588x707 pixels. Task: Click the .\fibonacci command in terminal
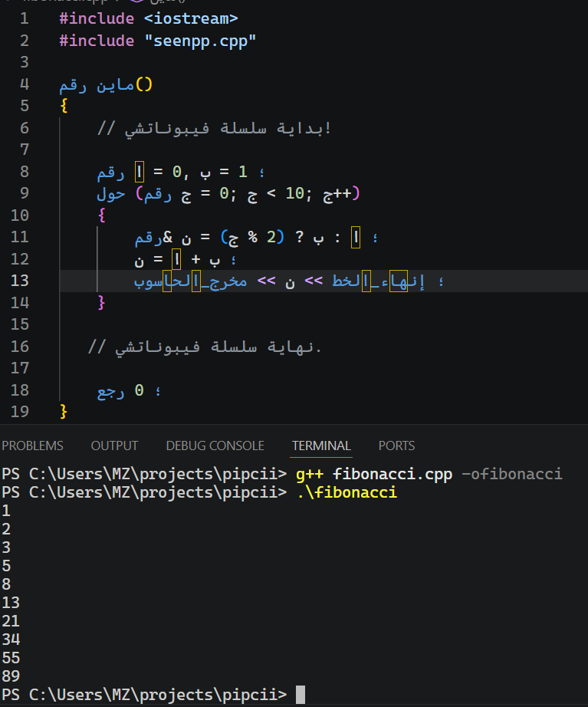point(347,492)
